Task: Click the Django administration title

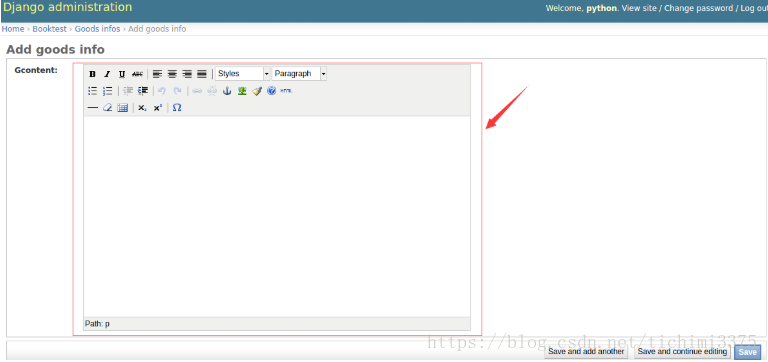Action: [67, 7]
